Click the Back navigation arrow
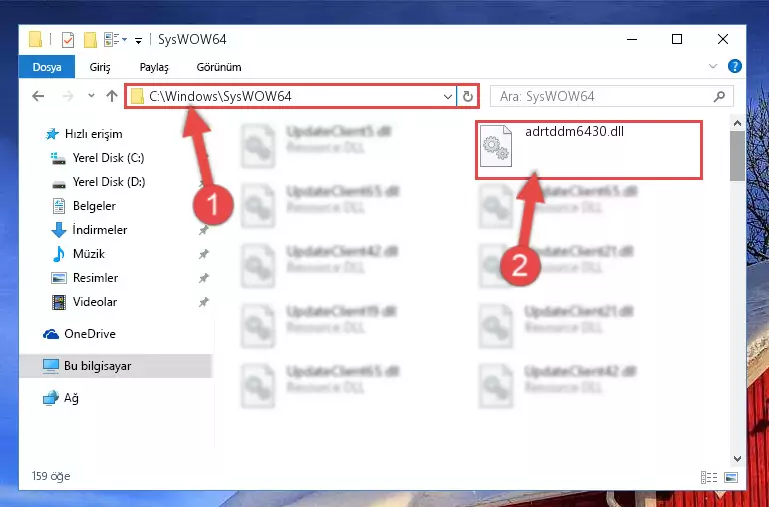This screenshot has width=769, height=507. click(x=38, y=96)
